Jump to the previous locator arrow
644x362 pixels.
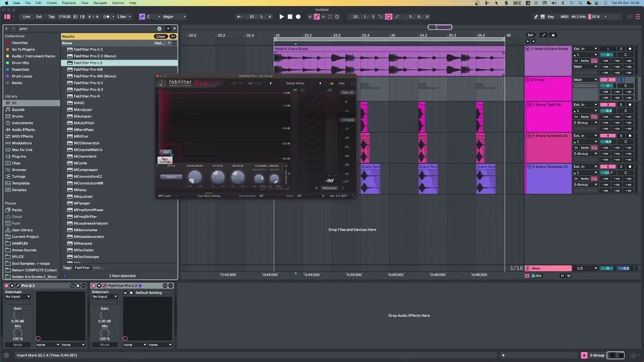528,41
